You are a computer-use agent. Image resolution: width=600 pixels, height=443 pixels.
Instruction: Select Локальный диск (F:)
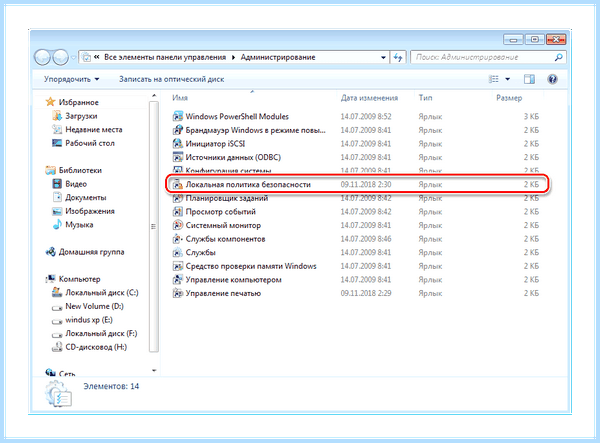pyautogui.click(x=101, y=334)
